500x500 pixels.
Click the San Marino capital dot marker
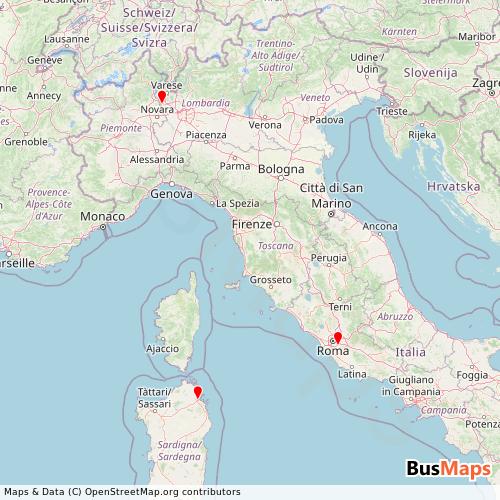[x=331, y=214]
